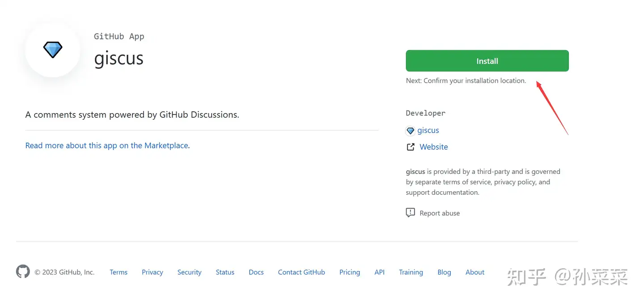Click the giscus diamond app logo

click(x=53, y=50)
